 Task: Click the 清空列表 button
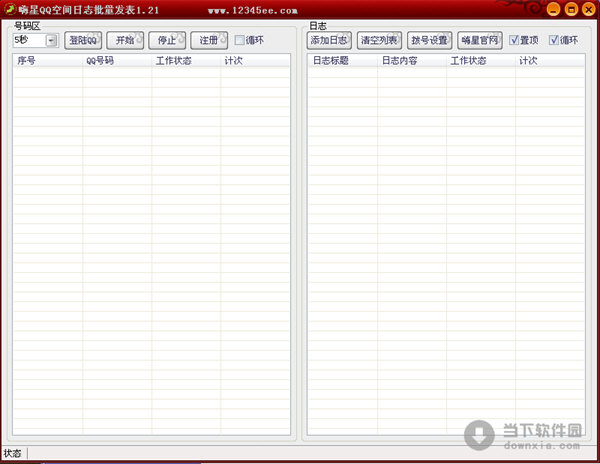click(x=379, y=41)
